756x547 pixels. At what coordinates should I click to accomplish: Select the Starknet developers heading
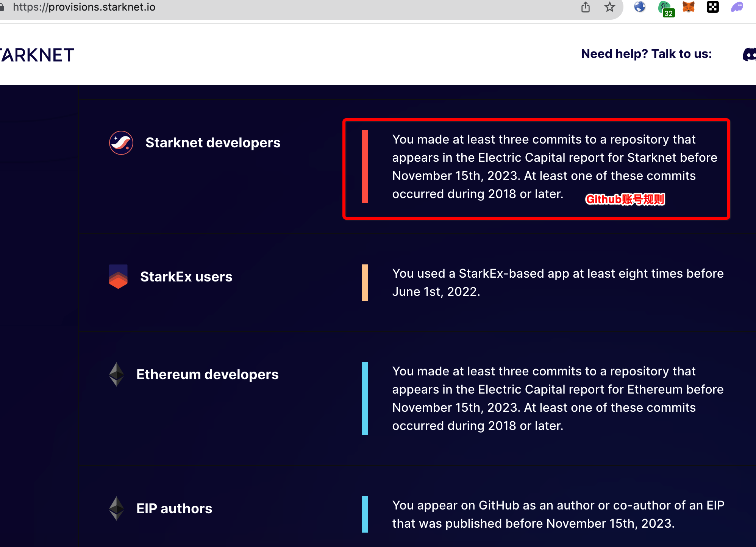tap(213, 143)
